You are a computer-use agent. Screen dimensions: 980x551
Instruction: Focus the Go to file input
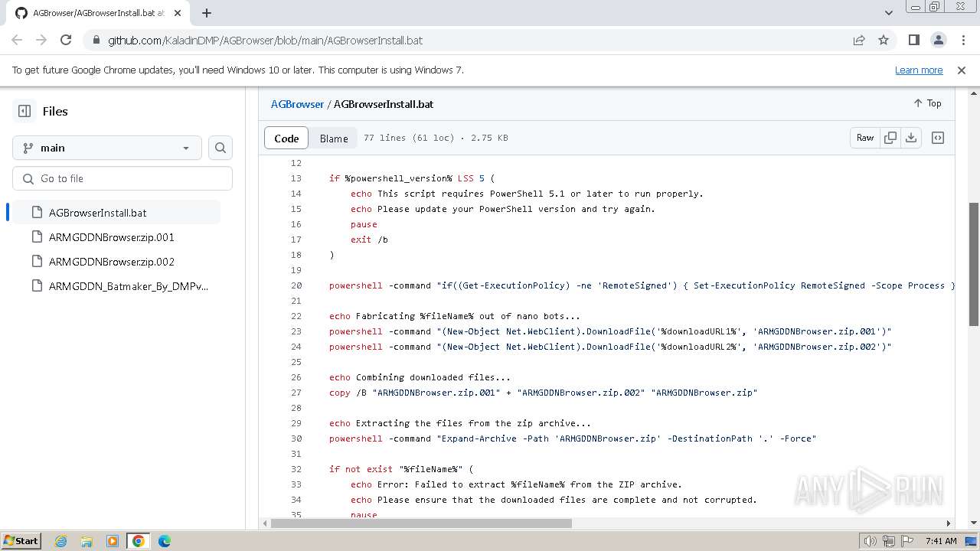[122, 178]
